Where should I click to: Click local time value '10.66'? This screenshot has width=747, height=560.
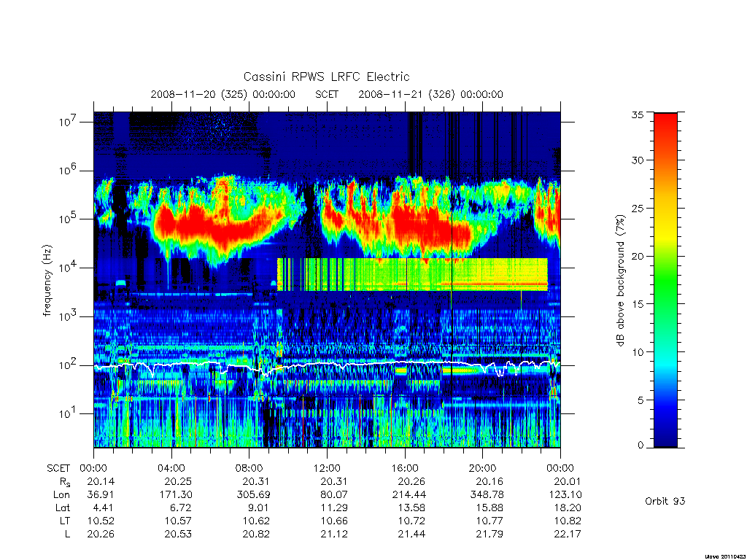[334, 521]
